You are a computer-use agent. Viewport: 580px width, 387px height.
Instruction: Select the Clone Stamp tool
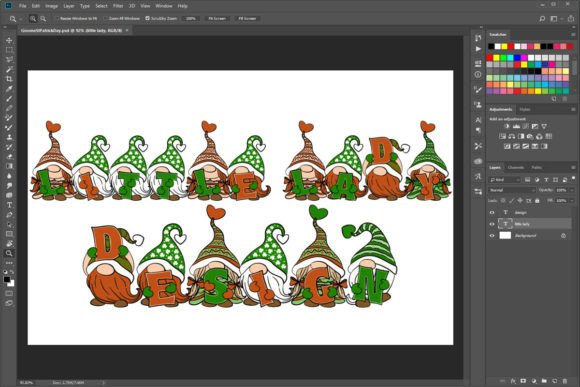(x=9, y=137)
